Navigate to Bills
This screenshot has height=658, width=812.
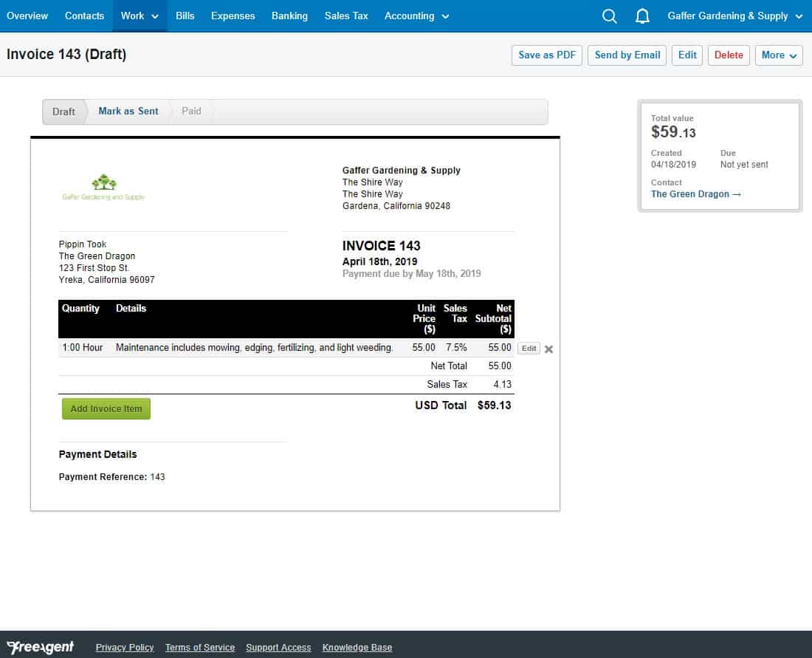185,16
